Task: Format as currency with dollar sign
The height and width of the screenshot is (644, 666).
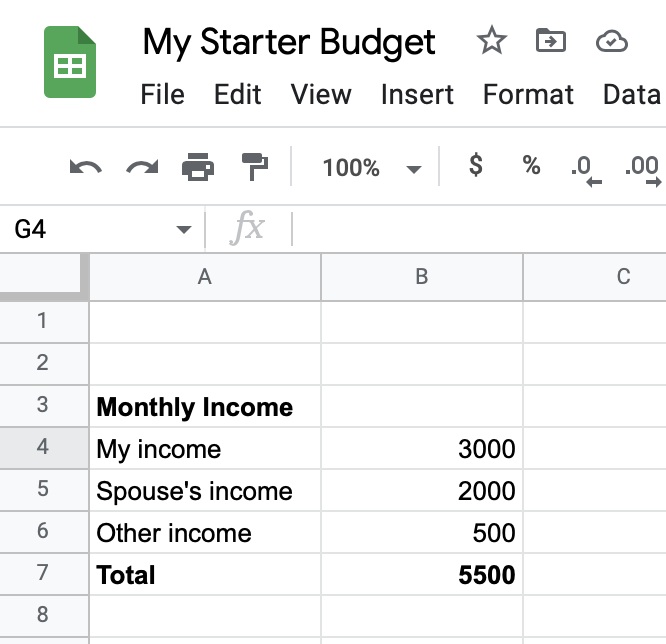Action: (x=476, y=165)
